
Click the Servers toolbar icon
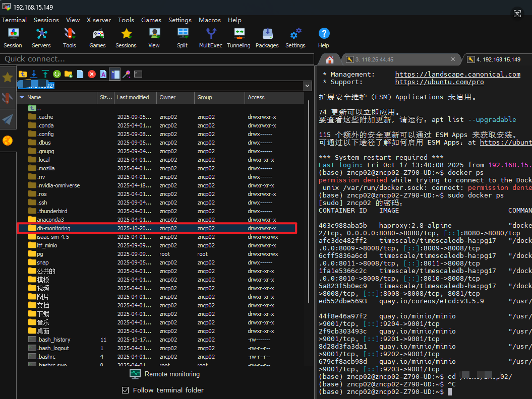pyautogui.click(x=41, y=38)
